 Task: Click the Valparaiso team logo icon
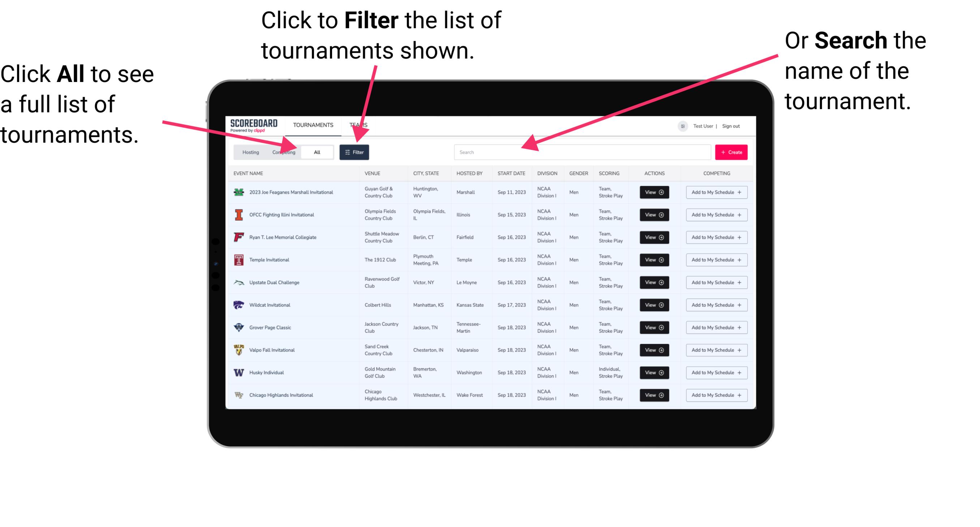[238, 350]
